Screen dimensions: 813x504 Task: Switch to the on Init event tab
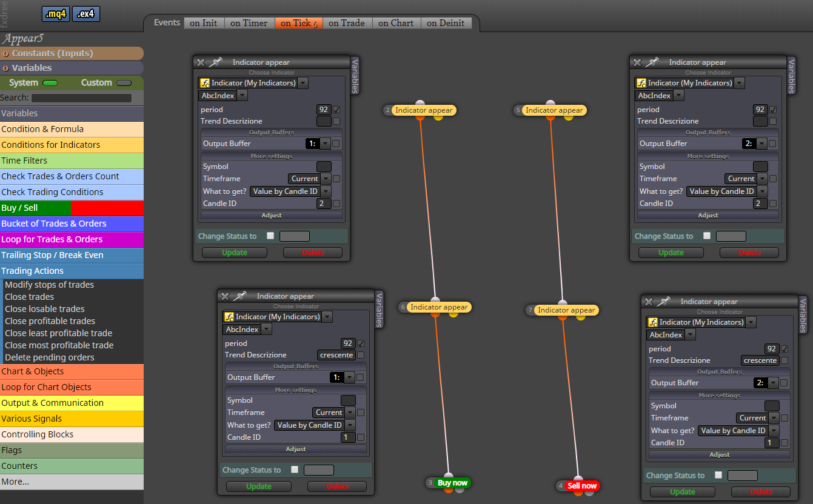point(203,23)
